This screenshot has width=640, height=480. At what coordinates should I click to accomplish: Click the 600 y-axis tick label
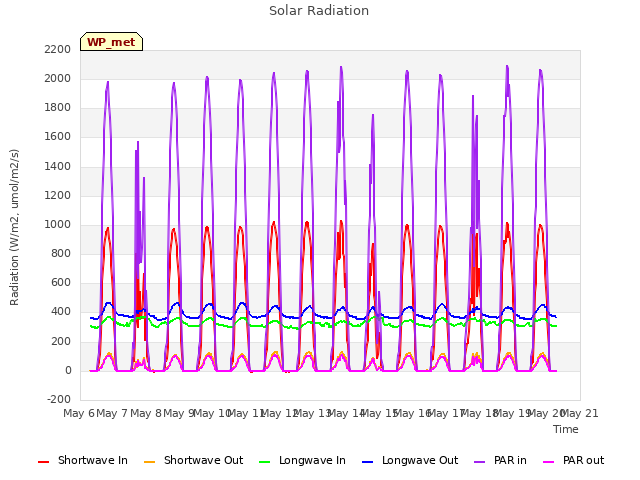61,283
